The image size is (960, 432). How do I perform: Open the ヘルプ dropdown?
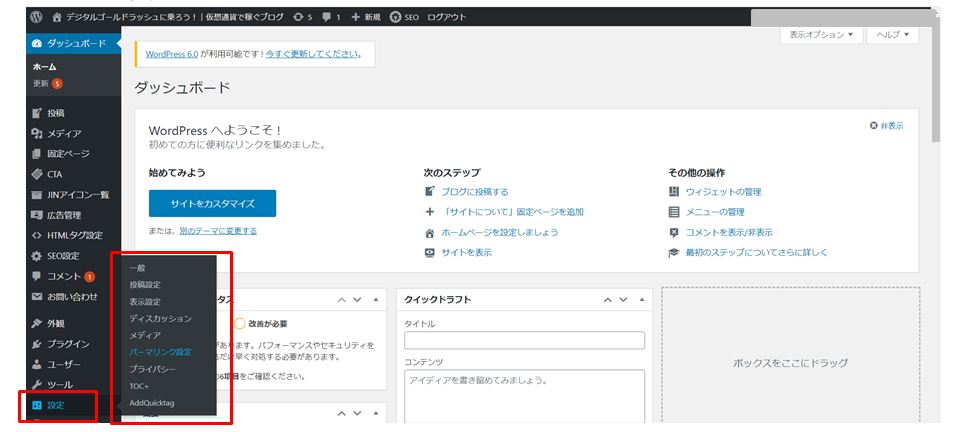pyautogui.click(x=893, y=35)
